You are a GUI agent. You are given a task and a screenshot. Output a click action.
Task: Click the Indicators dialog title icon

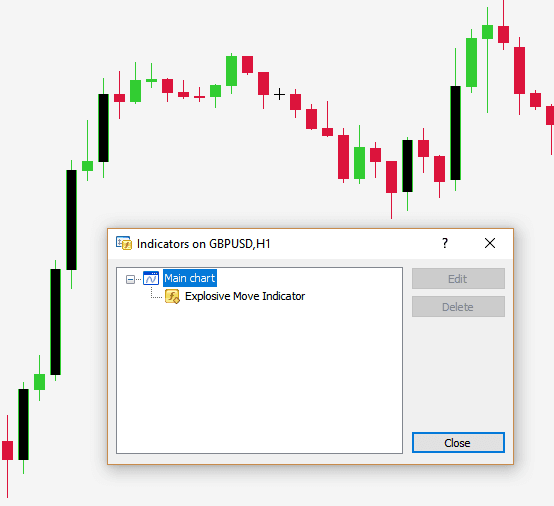click(124, 243)
